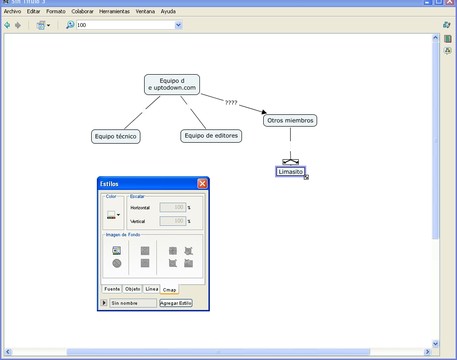Click the gray forward arrow in the toolbar
Viewport: 457px width, 360px height.
tap(18, 25)
